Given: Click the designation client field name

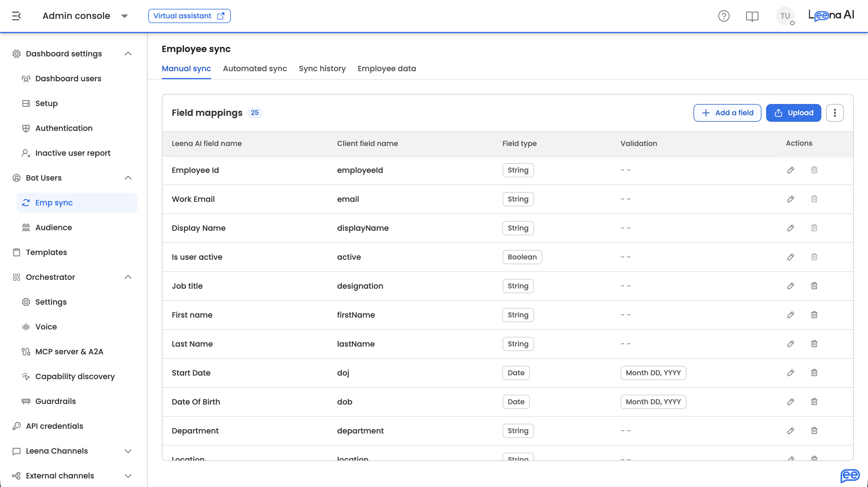Looking at the screenshot, I should pyautogui.click(x=360, y=286).
